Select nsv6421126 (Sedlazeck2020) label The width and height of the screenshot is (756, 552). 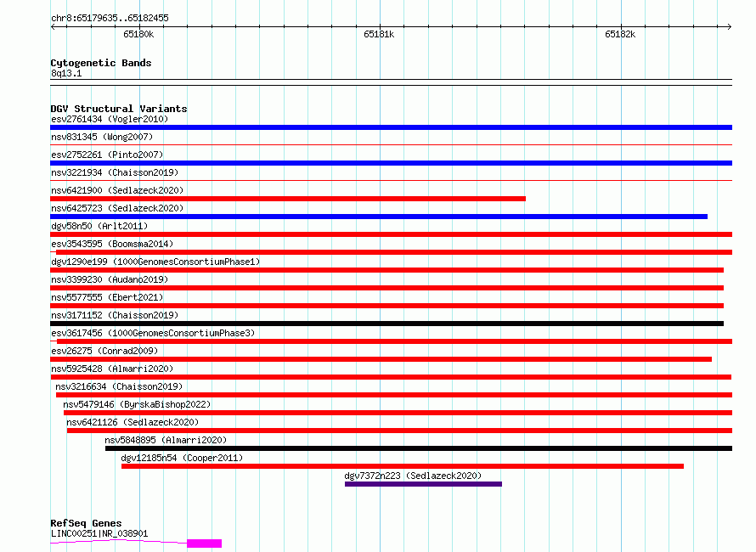coord(133,422)
